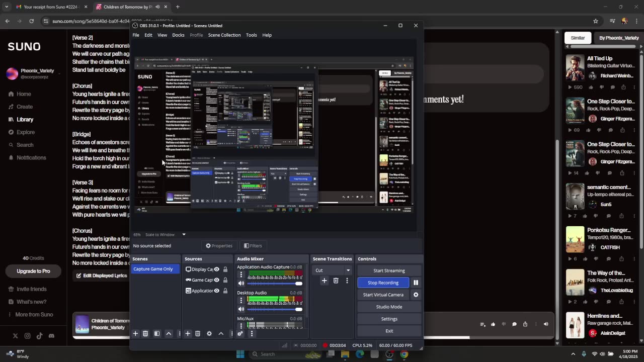Pause the recording in OBS Controls
This screenshot has width=644, height=362.
[x=416, y=283]
